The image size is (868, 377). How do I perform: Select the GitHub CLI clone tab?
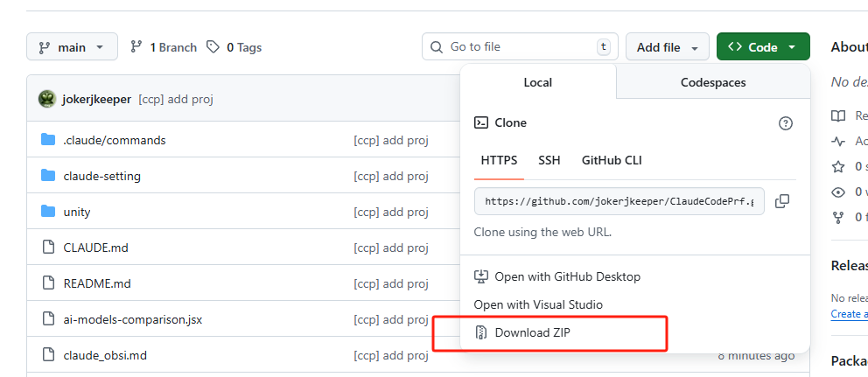tap(612, 160)
